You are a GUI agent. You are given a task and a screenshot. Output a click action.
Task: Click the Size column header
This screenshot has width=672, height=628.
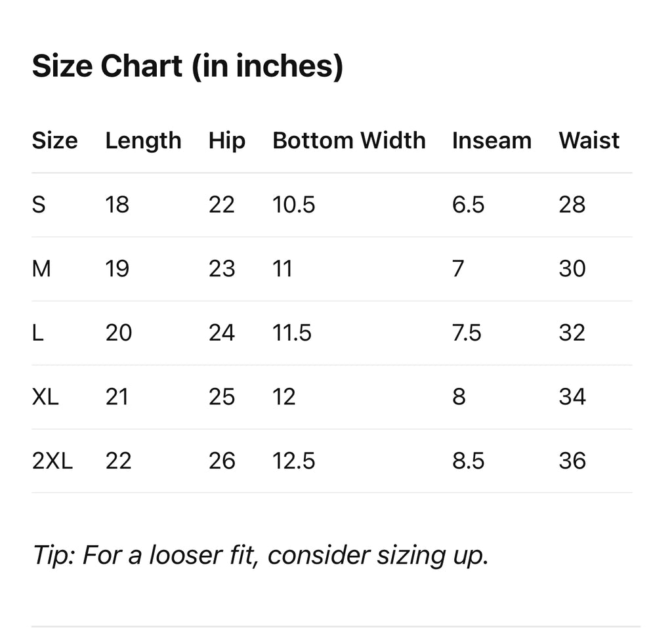point(54,140)
